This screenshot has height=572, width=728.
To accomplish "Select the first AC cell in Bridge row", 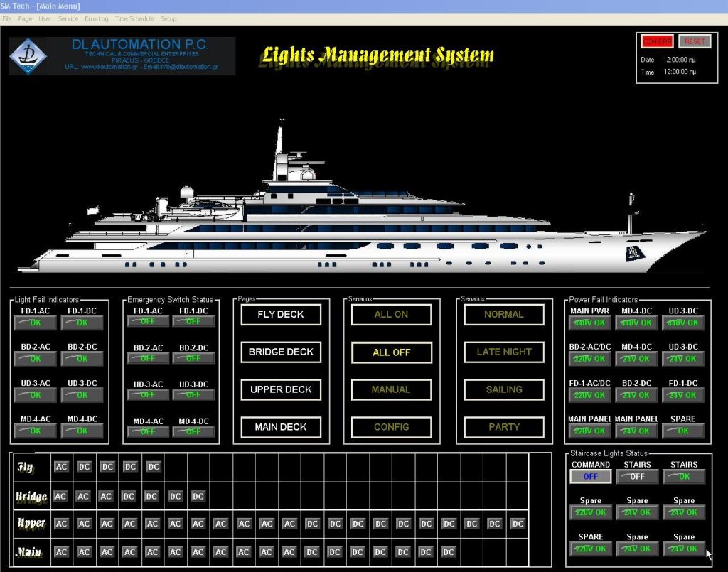I will 61,496.
